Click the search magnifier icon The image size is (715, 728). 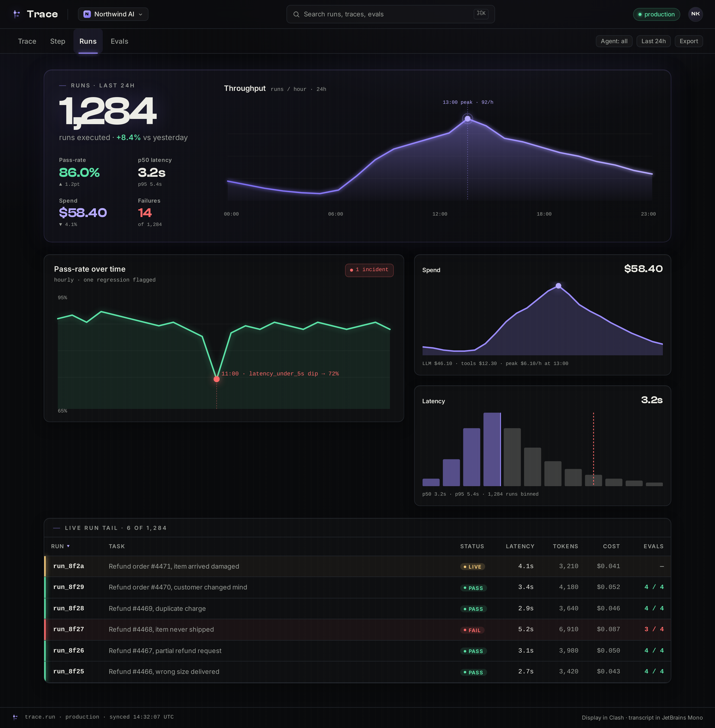point(296,14)
